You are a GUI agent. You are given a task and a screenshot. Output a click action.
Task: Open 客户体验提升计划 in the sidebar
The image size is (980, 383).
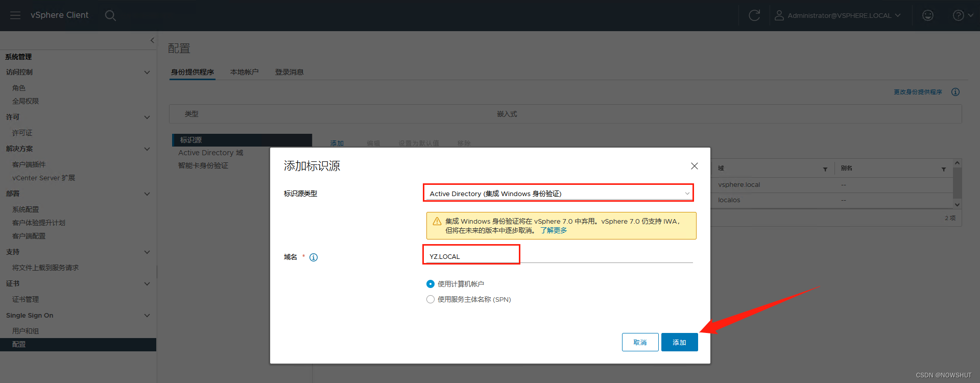(x=39, y=223)
